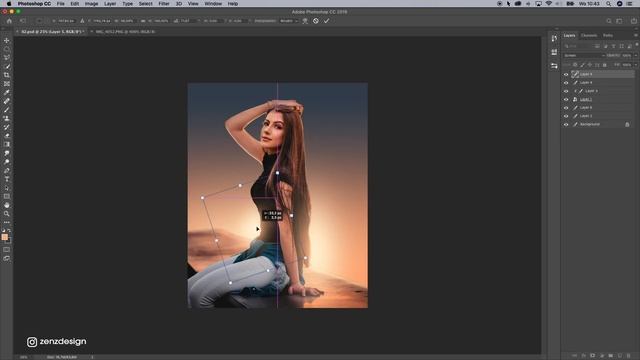Open the layer filter kind dropdown
Image resolution: width=640 pixels, height=360 pixels.
pyautogui.click(x=579, y=46)
